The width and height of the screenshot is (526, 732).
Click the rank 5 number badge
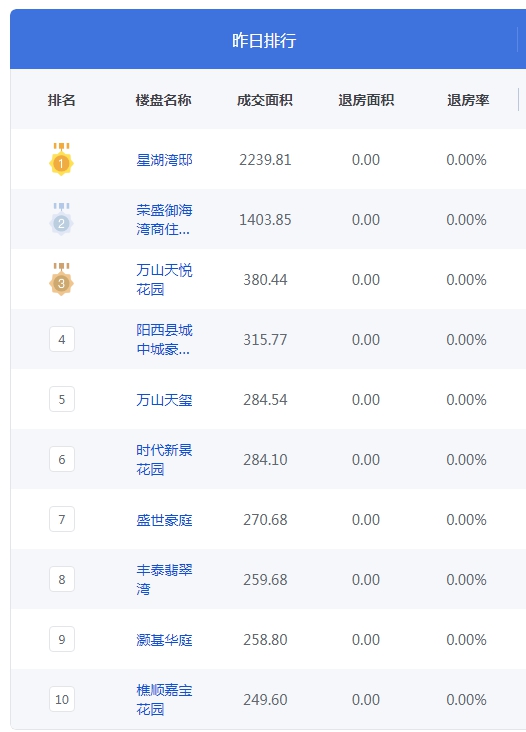point(62,399)
